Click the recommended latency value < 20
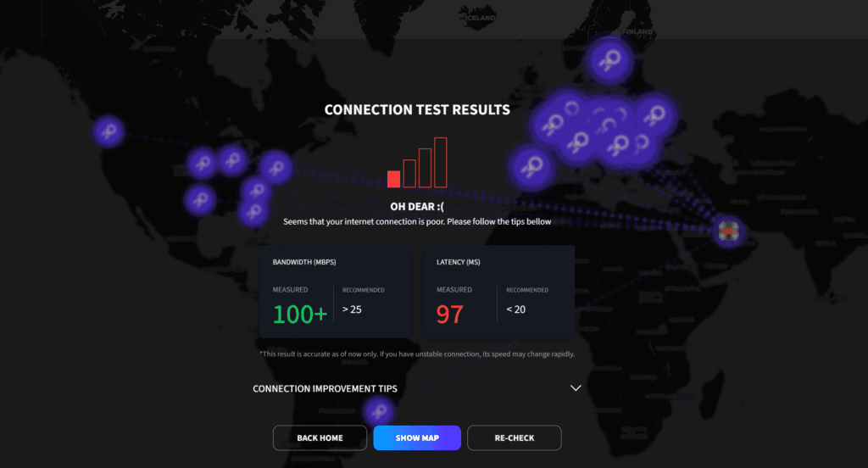868x468 pixels. click(x=516, y=309)
